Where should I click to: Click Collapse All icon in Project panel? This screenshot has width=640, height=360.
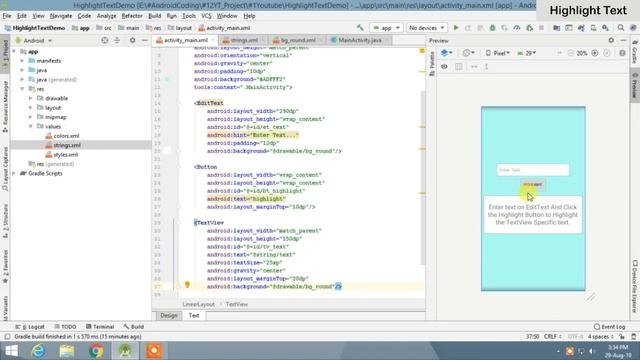tap(117, 40)
